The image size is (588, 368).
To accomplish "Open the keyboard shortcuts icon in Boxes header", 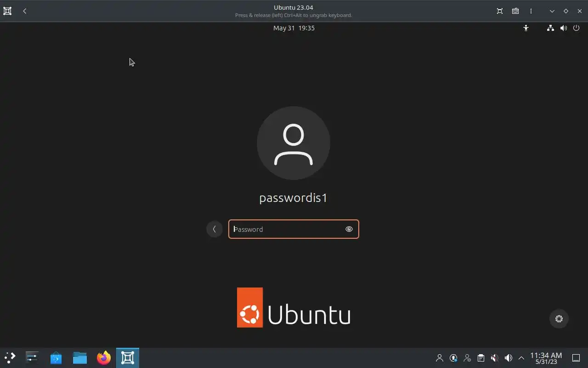I will pos(515,11).
